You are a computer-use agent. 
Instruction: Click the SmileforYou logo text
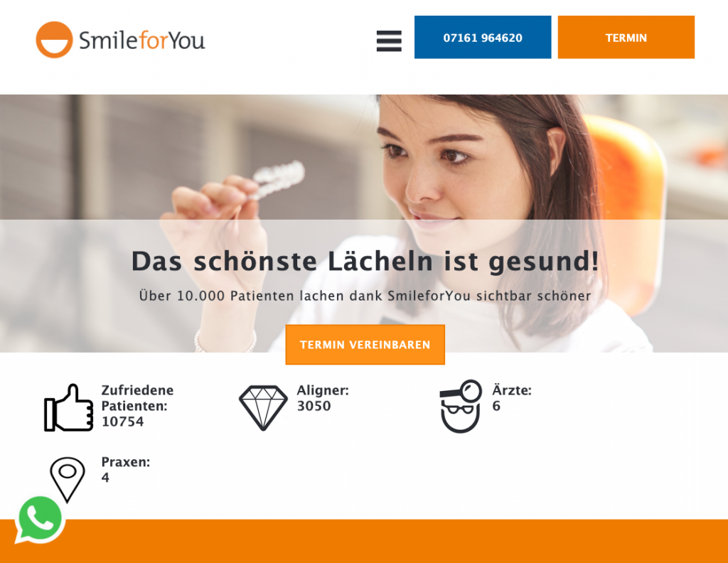(142, 41)
